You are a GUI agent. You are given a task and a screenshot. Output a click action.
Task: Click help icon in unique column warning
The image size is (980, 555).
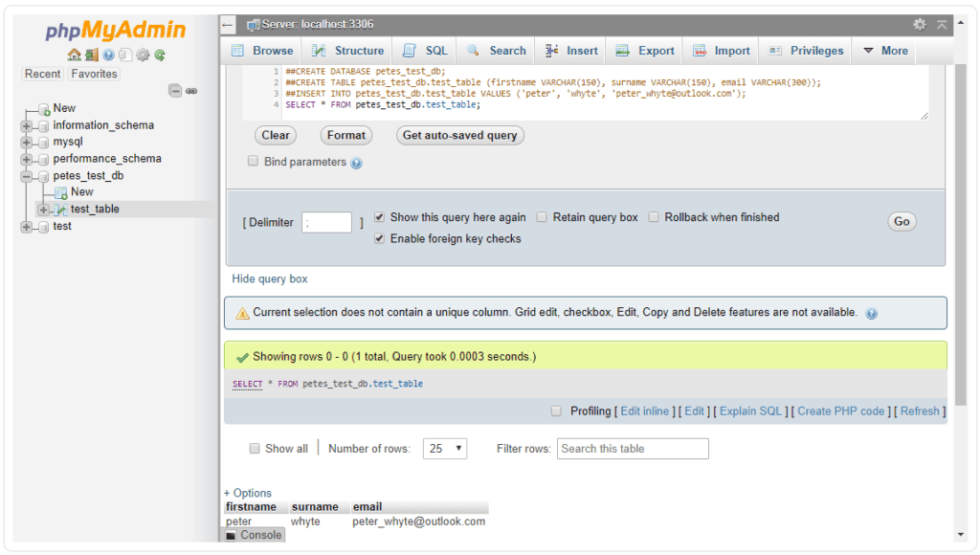(x=871, y=313)
